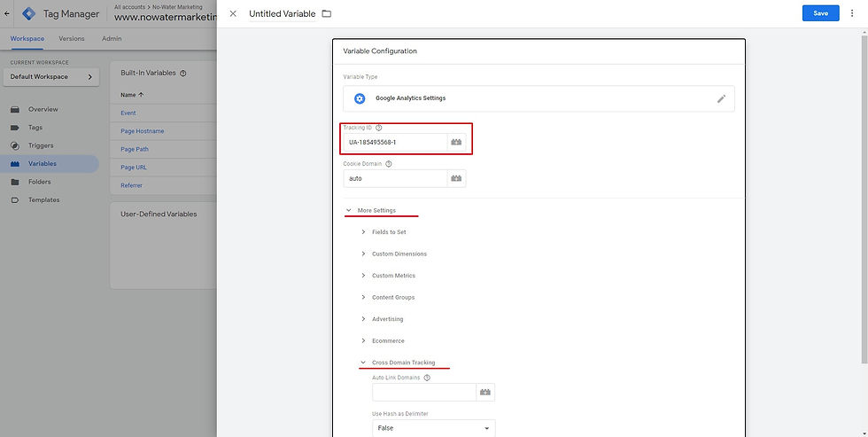Image resolution: width=868 pixels, height=437 pixels.
Task: Click the Triggers sidebar icon
Action: (x=15, y=145)
